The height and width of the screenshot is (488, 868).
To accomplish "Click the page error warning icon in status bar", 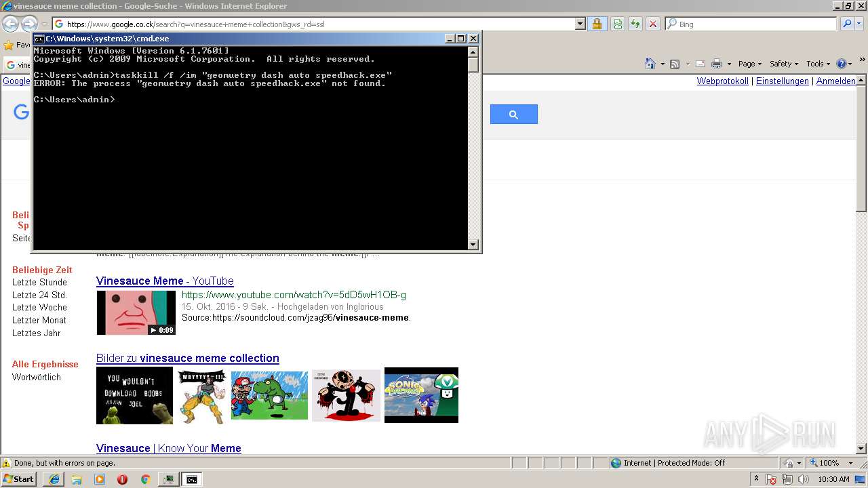I will (7, 463).
